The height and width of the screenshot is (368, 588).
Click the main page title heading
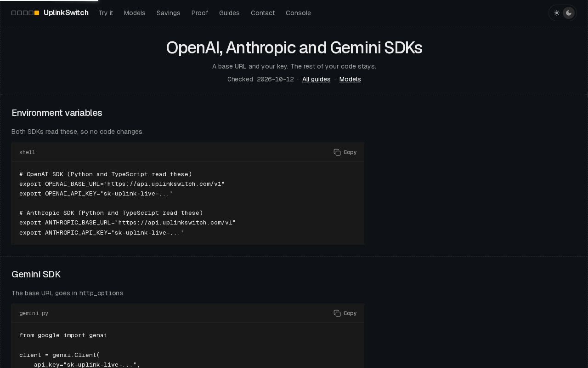294,48
